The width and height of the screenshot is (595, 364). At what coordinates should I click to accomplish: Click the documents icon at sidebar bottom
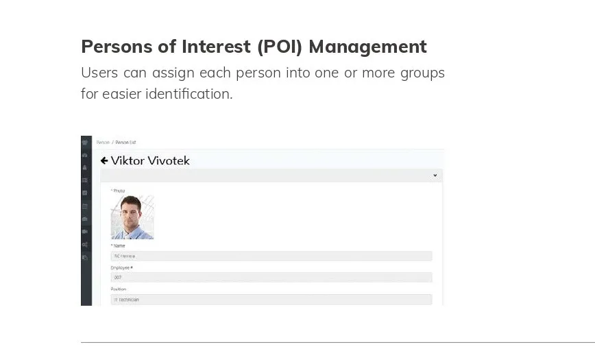point(85,258)
